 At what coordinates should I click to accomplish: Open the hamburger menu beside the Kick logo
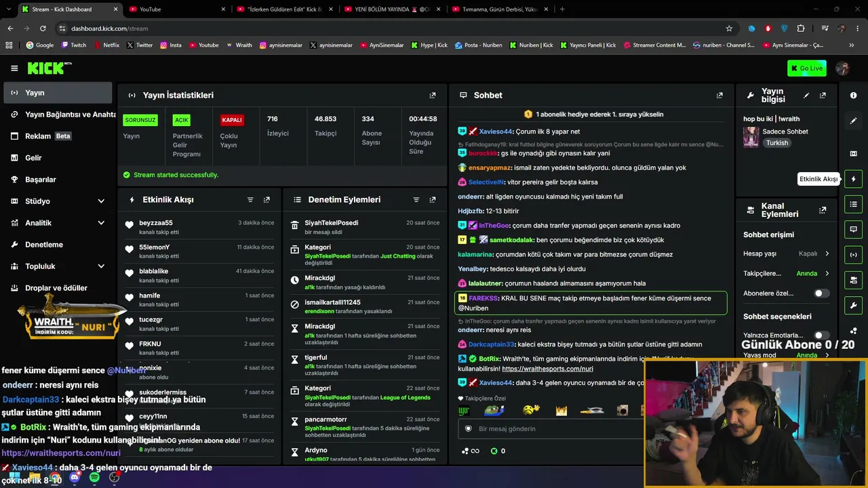click(14, 68)
